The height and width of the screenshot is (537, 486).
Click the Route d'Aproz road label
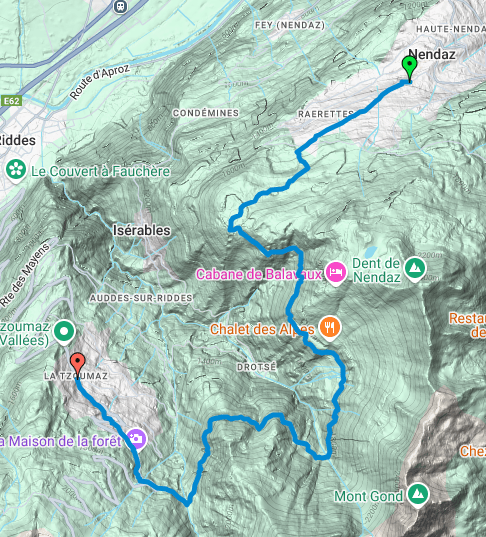click(x=100, y=82)
